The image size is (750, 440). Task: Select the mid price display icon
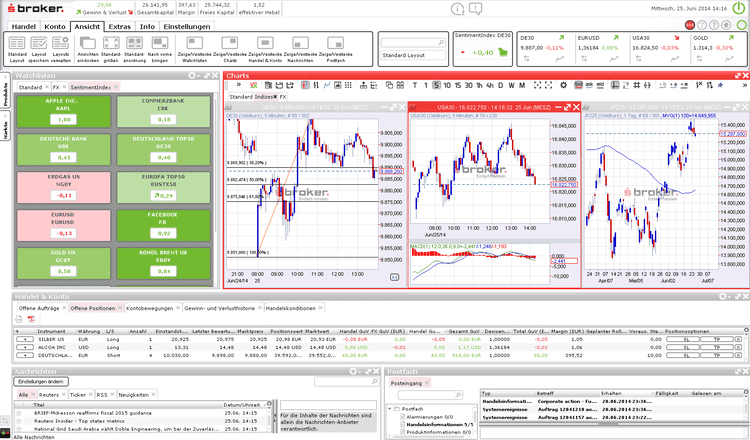click(600, 85)
